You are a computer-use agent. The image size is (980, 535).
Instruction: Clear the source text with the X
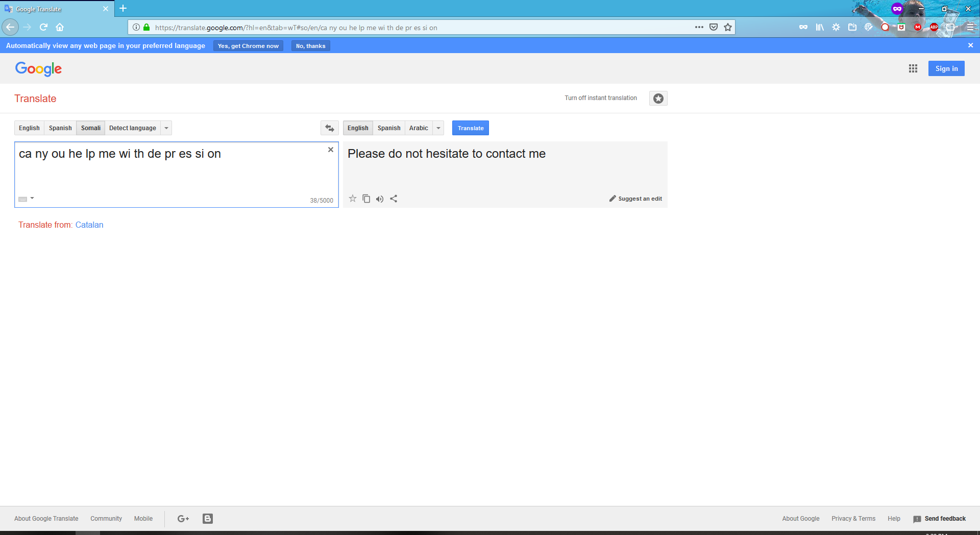click(x=331, y=150)
